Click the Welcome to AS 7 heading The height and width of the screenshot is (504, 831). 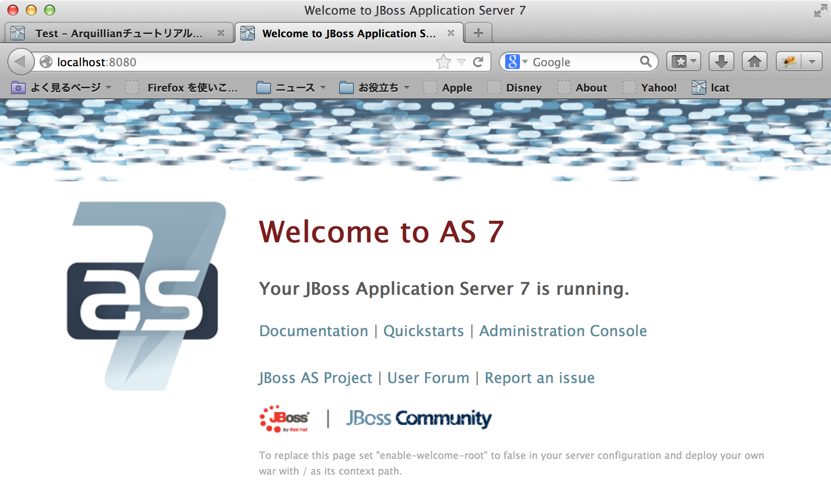381,231
